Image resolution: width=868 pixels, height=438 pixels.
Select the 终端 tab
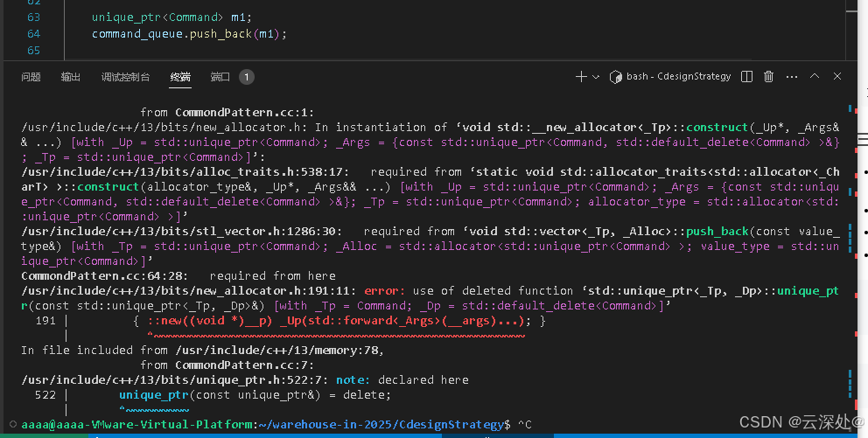[x=180, y=77]
